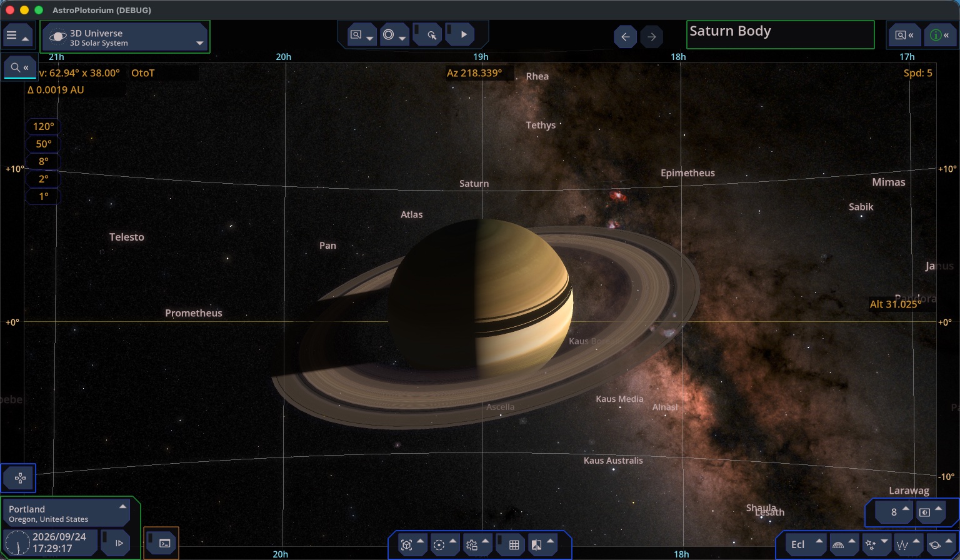Toggle the coordinate grid display
The image size is (960, 560).
510,544
